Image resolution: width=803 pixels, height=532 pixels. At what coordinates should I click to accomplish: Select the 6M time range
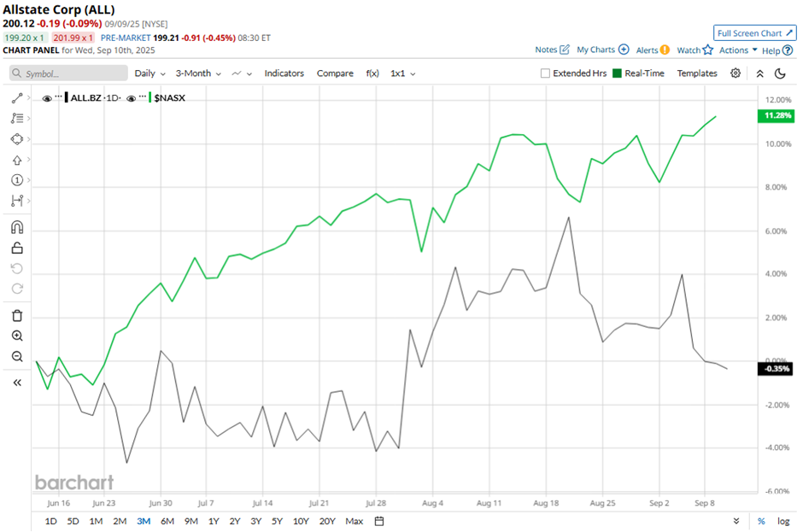[x=167, y=521]
